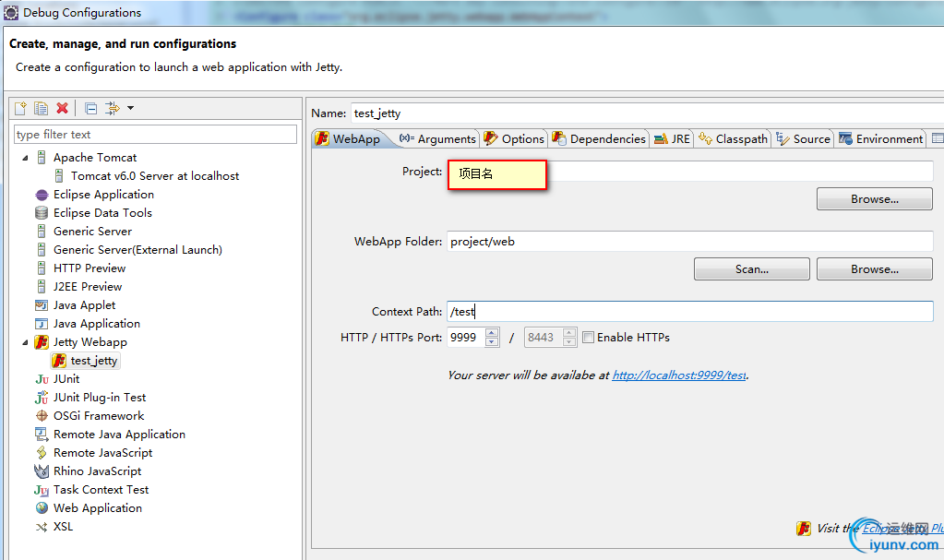The image size is (944, 560).
Task: Click the filter launch configurations icon
Action: coord(112,108)
